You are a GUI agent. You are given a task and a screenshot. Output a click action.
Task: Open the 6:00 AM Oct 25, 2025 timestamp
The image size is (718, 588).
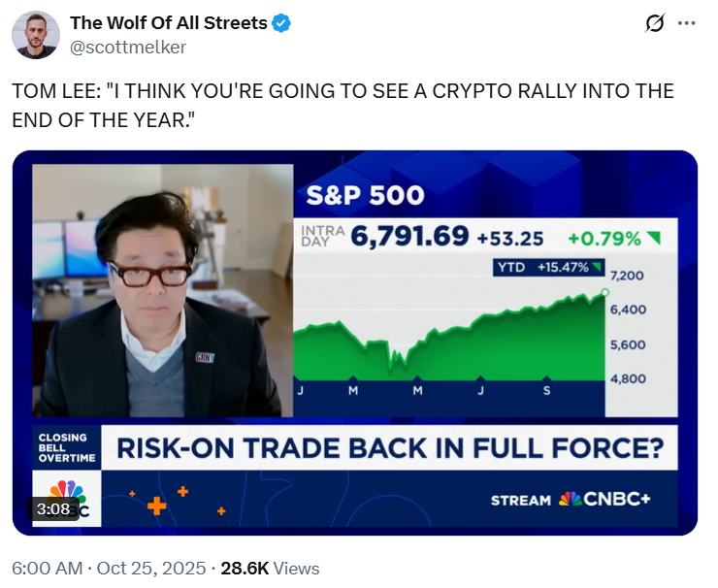[108, 568]
